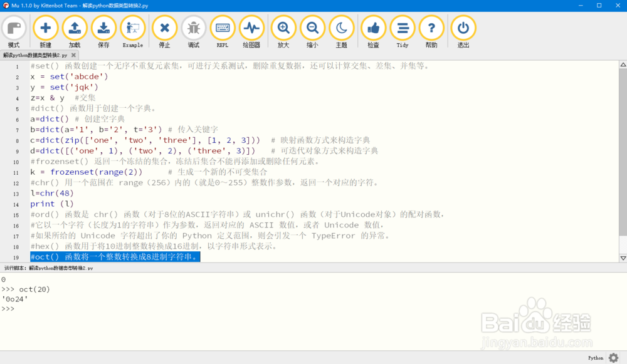Tidy the code with the Tidy icon

(402, 28)
